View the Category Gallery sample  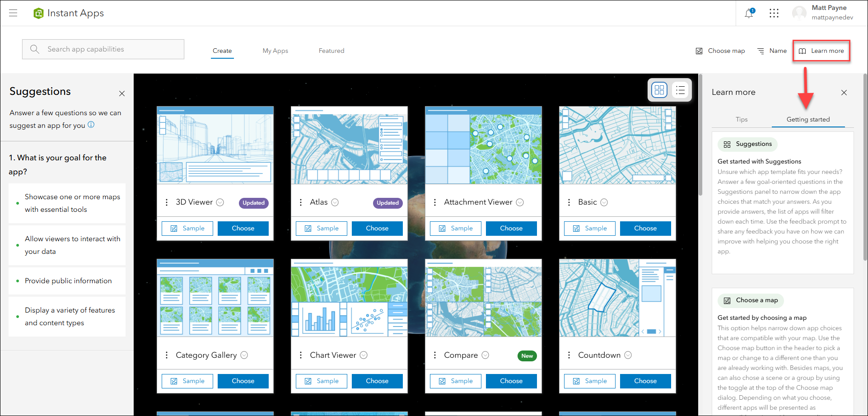(x=187, y=381)
